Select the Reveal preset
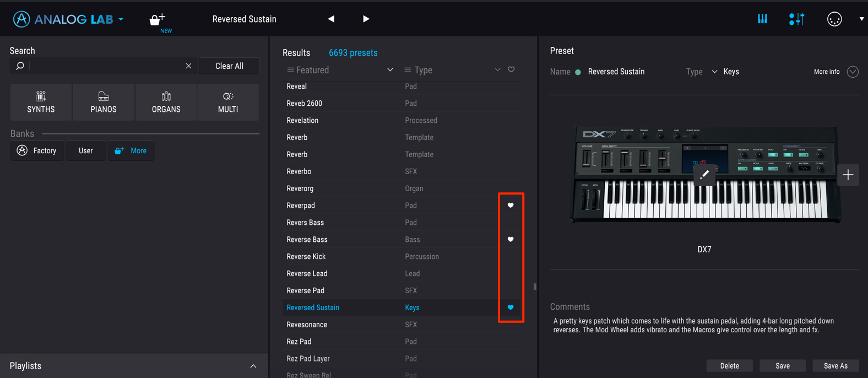The width and height of the screenshot is (868, 378). 297,87
